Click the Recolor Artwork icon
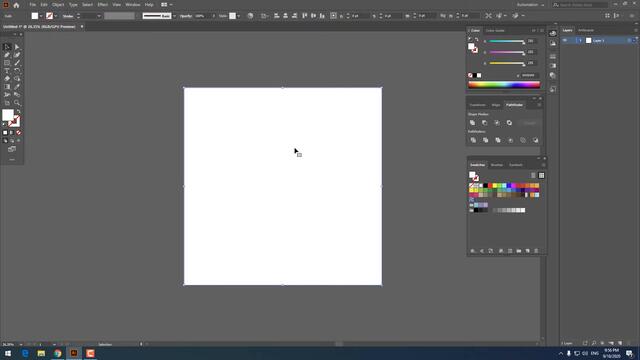 click(x=250, y=16)
